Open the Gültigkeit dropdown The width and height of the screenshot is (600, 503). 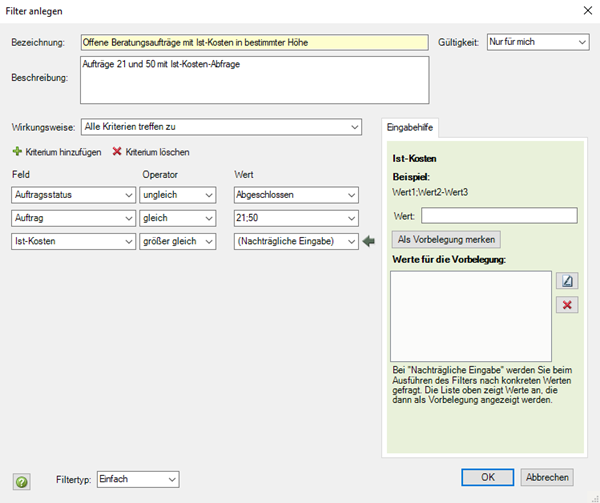(538, 42)
